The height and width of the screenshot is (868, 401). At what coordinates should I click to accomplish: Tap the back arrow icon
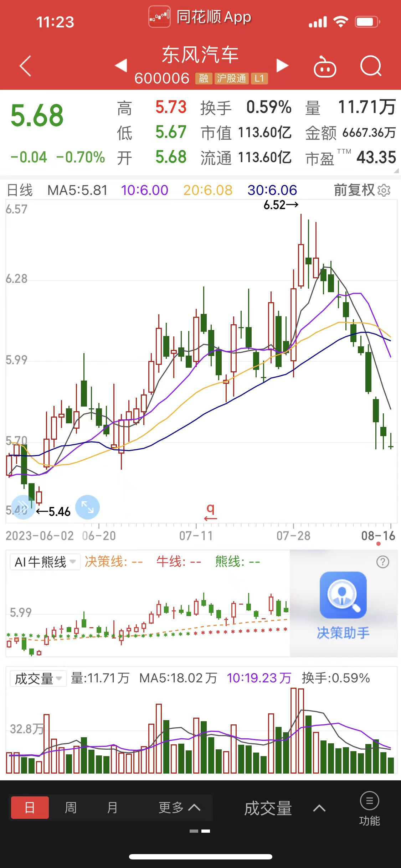coord(25,66)
